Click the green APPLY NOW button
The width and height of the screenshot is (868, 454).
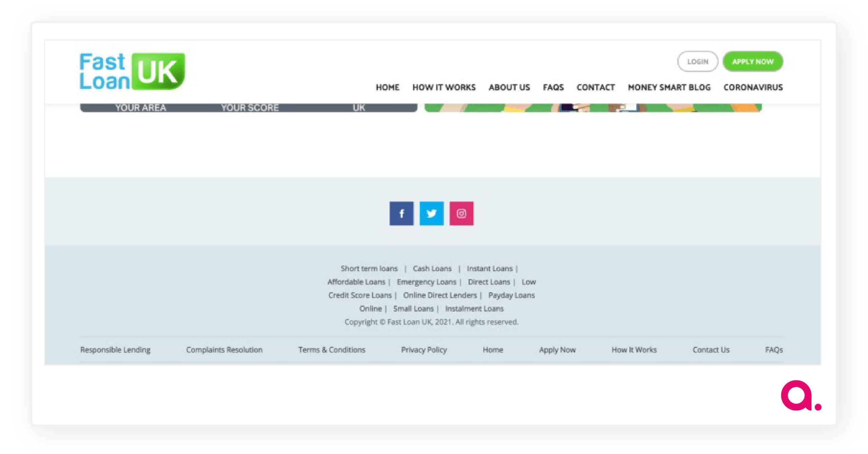pos(753,61)
